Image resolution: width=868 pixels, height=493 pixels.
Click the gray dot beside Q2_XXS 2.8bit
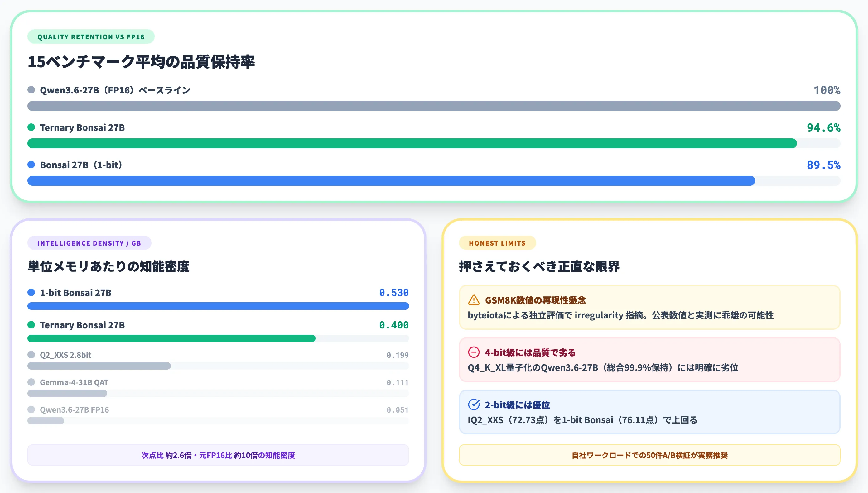coord(31,355)
